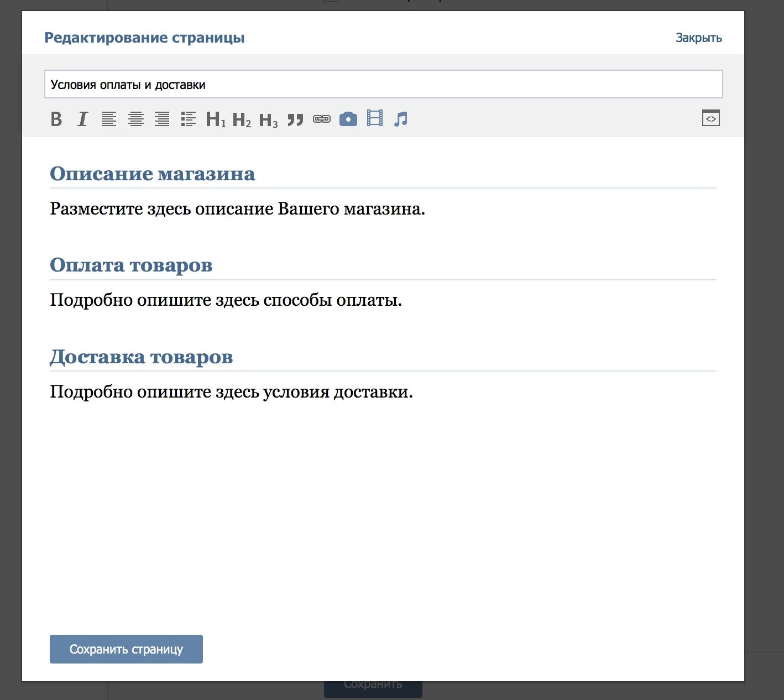Insert a bulleted list

189,119
